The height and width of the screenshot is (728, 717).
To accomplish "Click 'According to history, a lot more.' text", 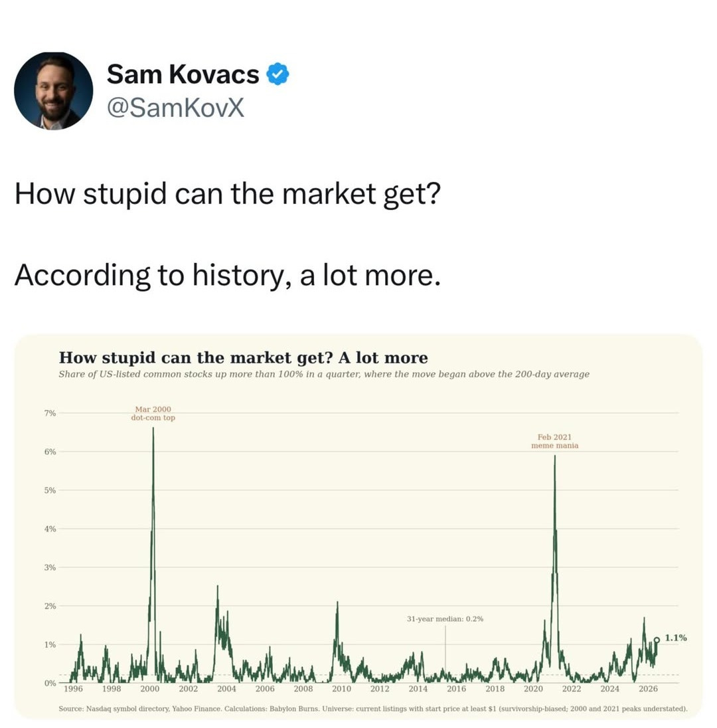I will point(228,275).
